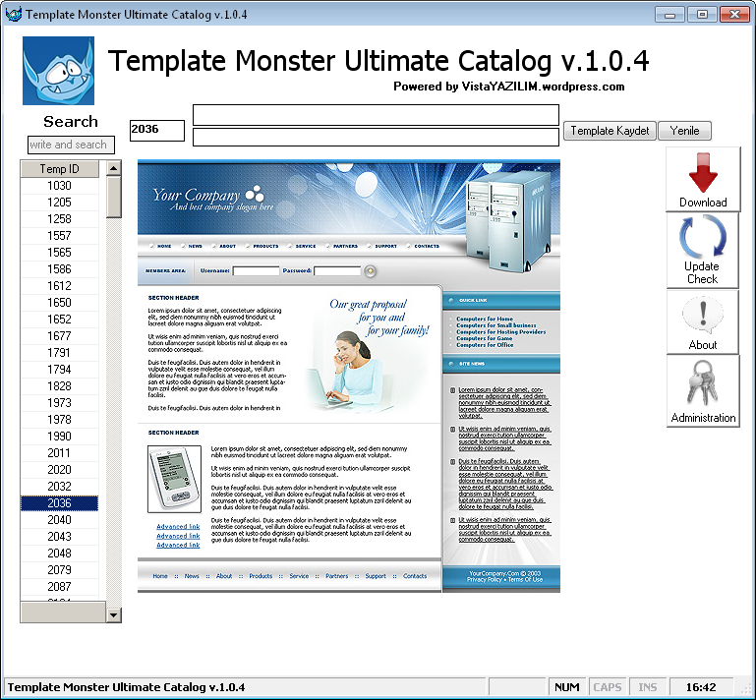The width and height of the screenshot is (756, 700).
Task: Select template 2043 in the list
Action: 59,537
